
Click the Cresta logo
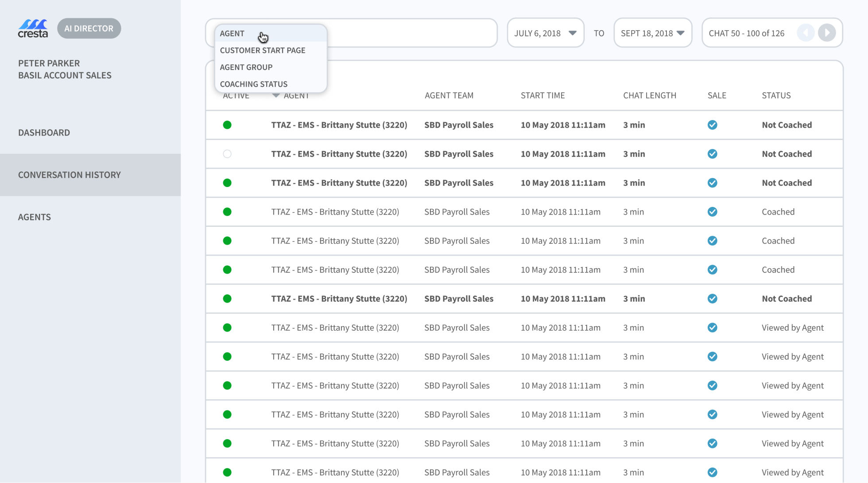(x=33, y=29)
